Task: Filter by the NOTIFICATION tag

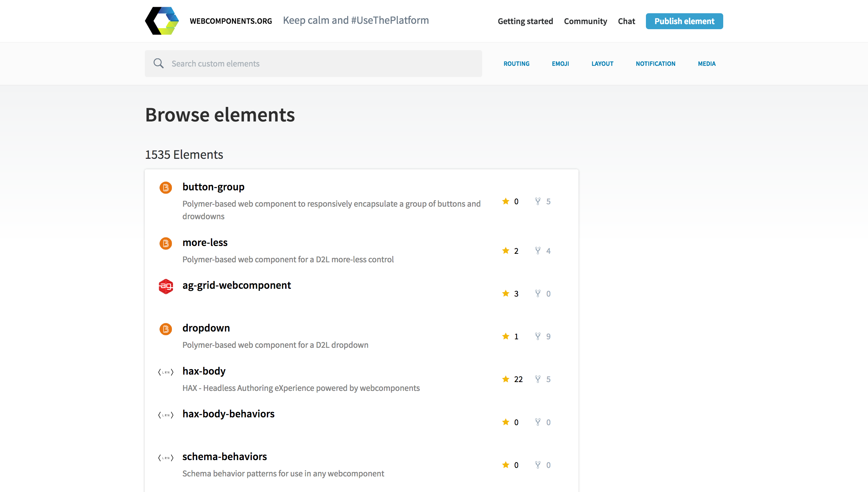Action: tap(655, 63)
